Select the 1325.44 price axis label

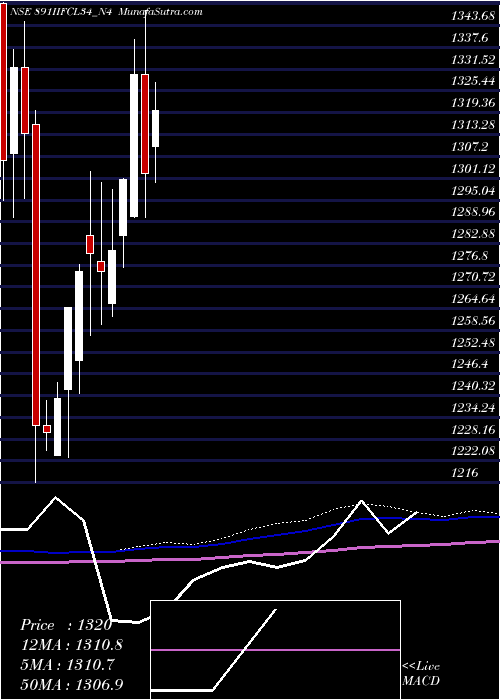[x=473, y=82]
